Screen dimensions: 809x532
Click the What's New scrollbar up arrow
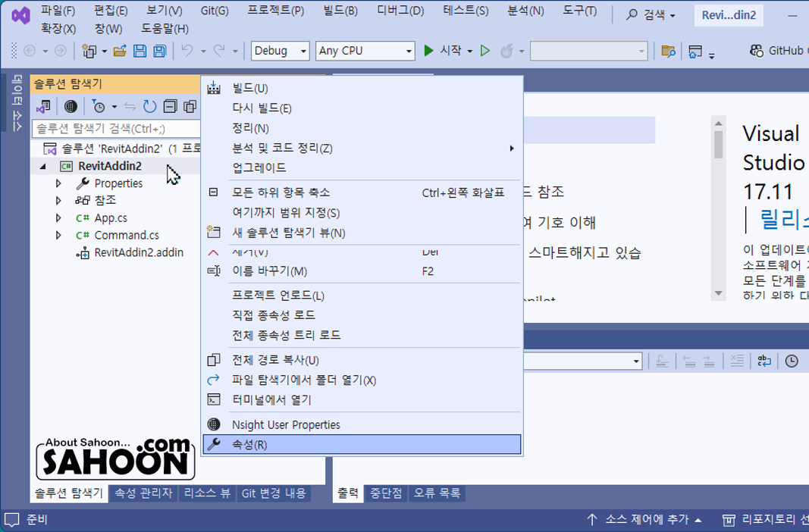click(718, 124)
